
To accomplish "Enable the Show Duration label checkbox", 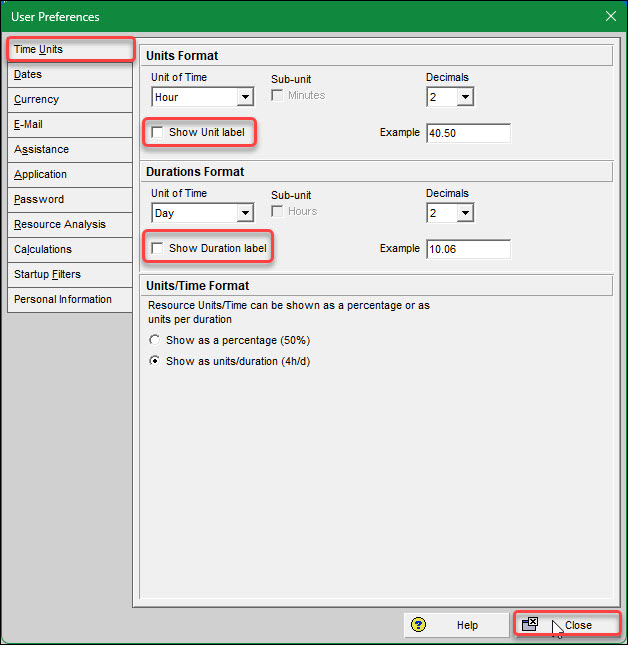I will 157,248.
